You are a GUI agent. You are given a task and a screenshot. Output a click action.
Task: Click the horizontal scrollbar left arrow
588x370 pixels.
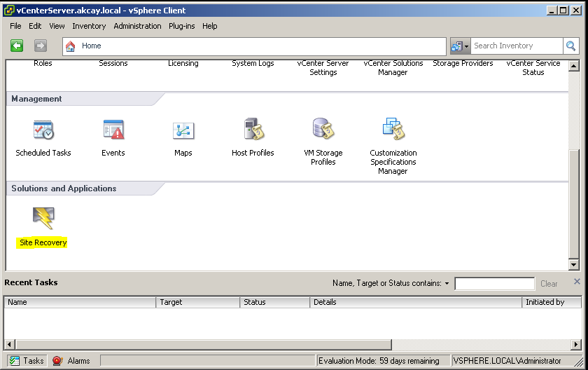coord(9,344)
